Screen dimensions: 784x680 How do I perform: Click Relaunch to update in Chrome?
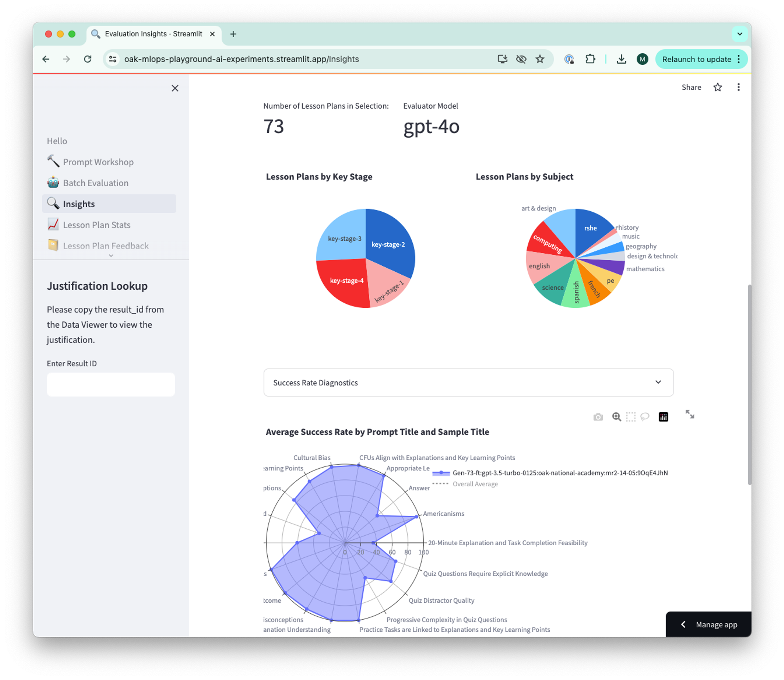[696, 59]
